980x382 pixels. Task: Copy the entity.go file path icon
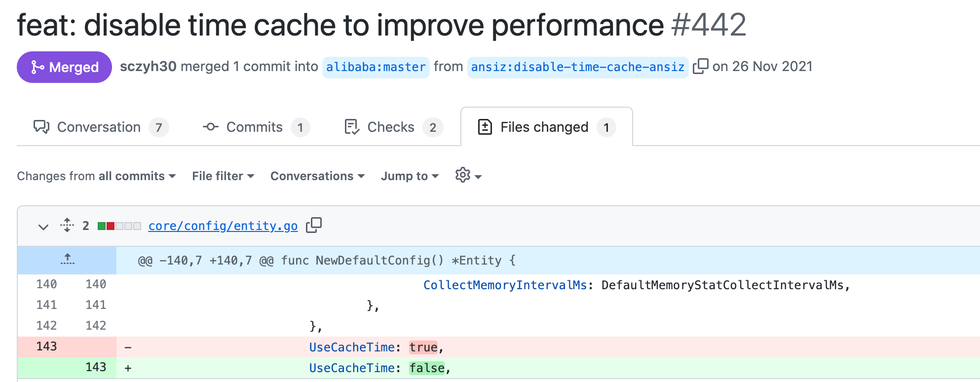coord(314,226)
